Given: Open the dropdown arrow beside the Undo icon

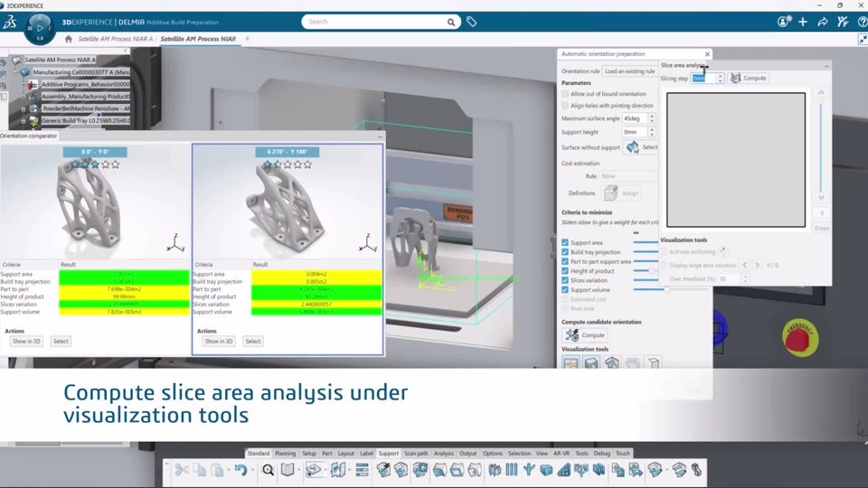Looking at the screenshot, I should (252, 470).
